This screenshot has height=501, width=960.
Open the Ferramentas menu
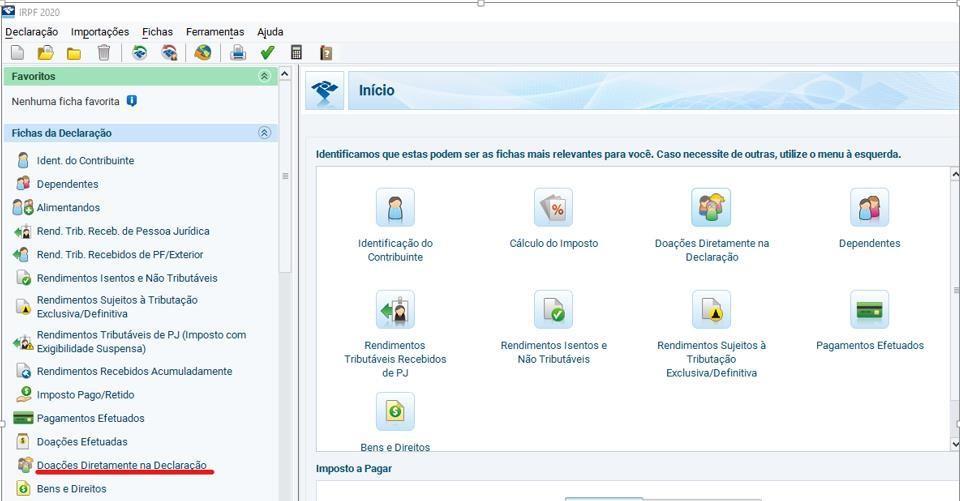pyautogui.click(x=215, y=32)
